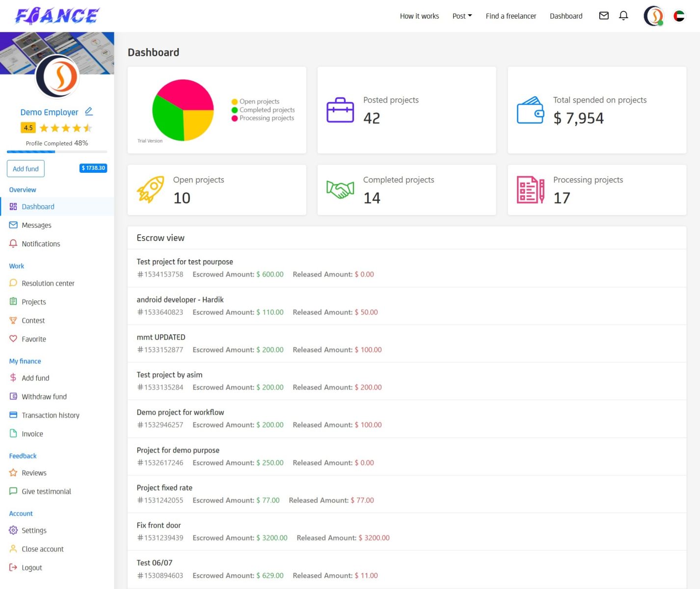Open Find a freelancer from top menu
The height and width of the screenshot is (589, 700).
pos(511,16)
